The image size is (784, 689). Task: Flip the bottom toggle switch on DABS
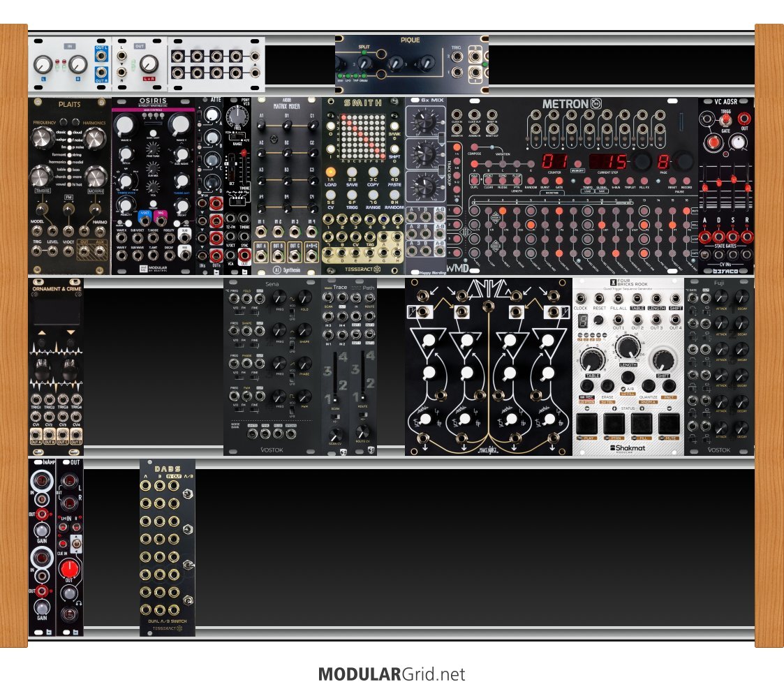[188, 600]
